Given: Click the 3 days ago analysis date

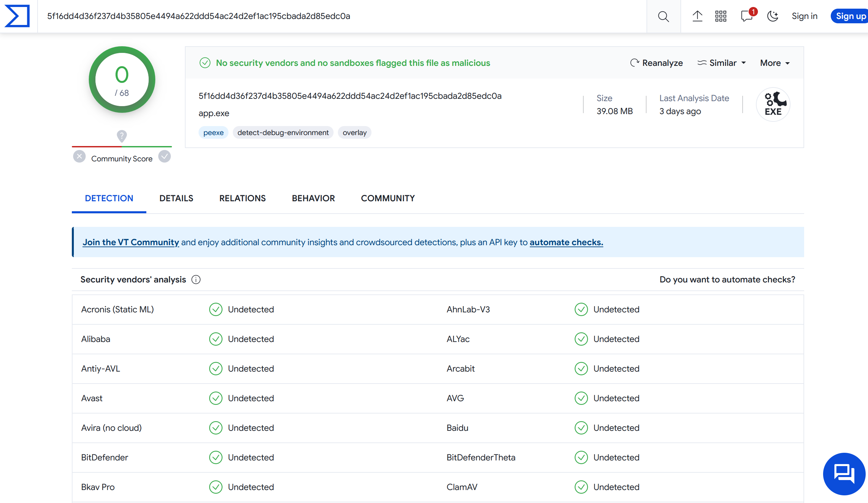Looking at the screenshot, I should 680,111.
